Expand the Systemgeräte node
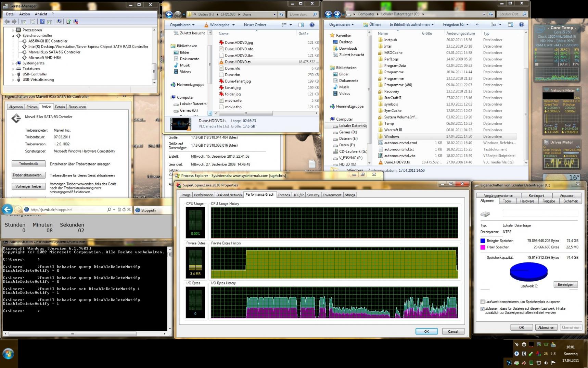The width and height of the screenshot is (588, 368). point(13,63)
